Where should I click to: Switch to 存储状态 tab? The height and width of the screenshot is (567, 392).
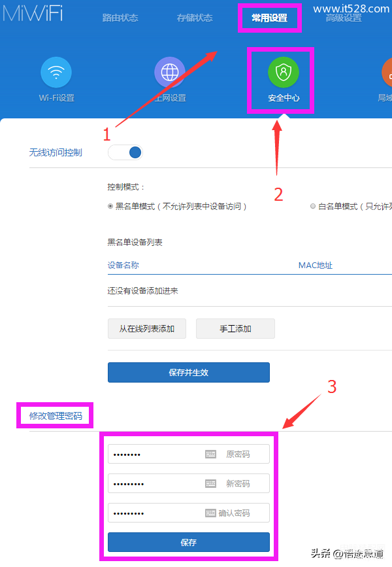195,18
